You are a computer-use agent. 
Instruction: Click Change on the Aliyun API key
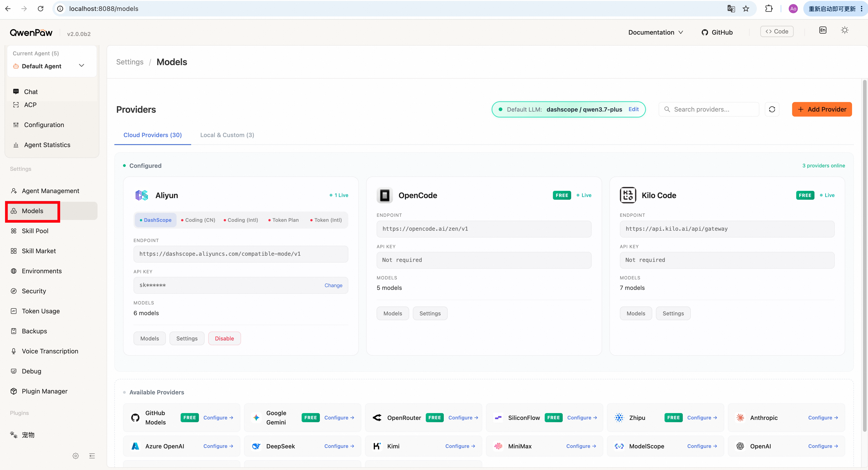(x=333, y=285)
